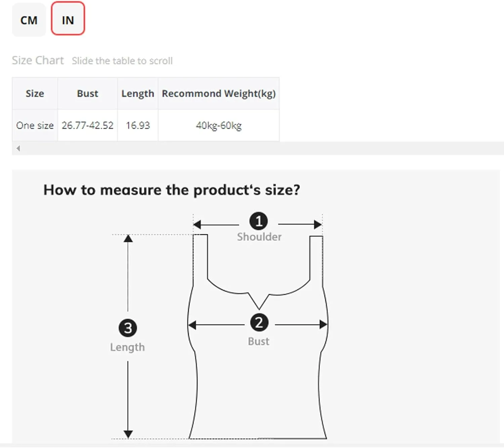Click the 26.77-42.52 bust value
504x448 pixels.
pos(87,125)
